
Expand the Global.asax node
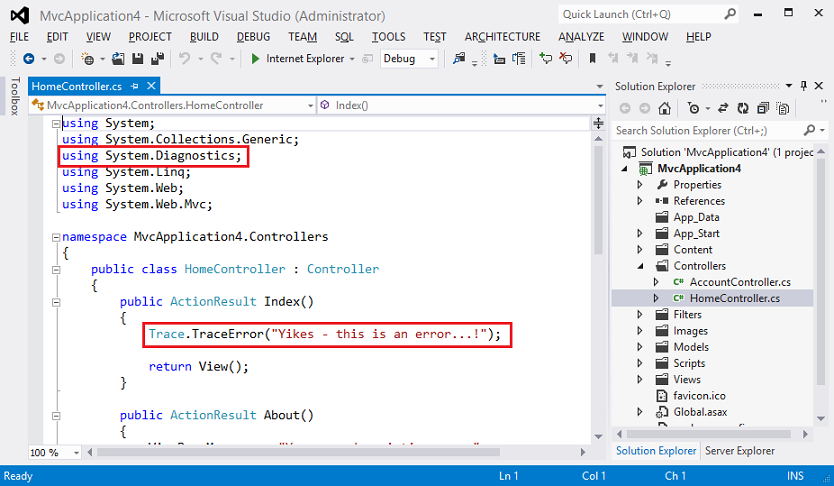point(640,412)
